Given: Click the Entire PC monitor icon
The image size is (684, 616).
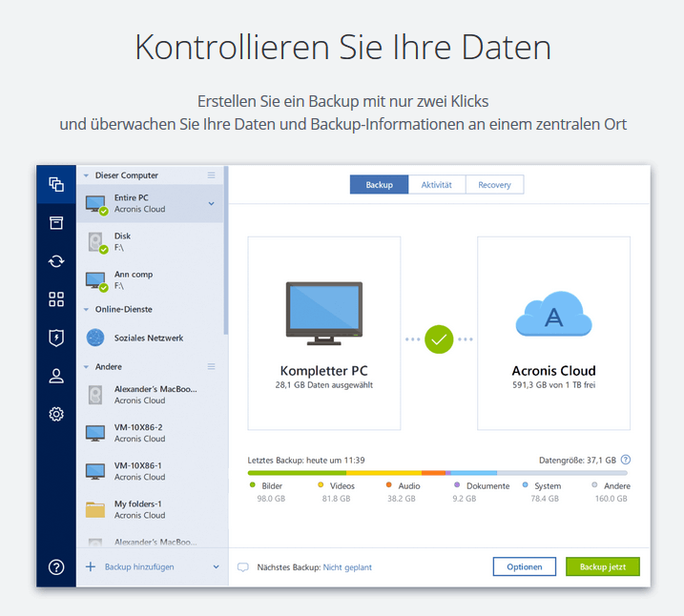Looking at the screenshot, I should (96, 204).
